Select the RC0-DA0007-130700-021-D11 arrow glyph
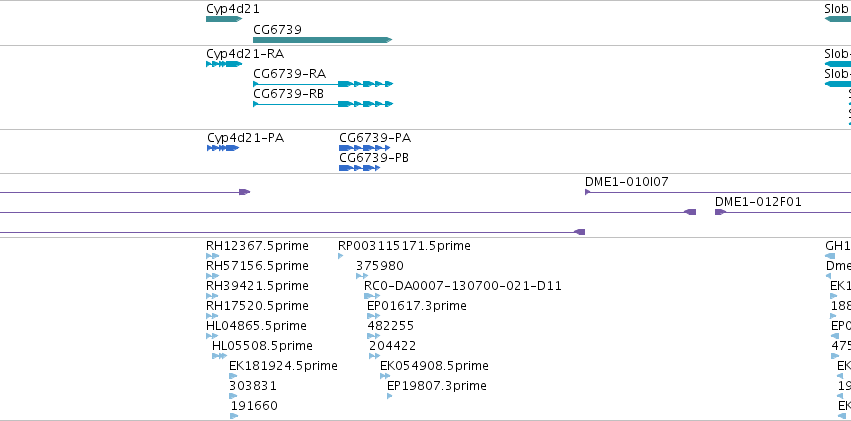 (372, 296)
